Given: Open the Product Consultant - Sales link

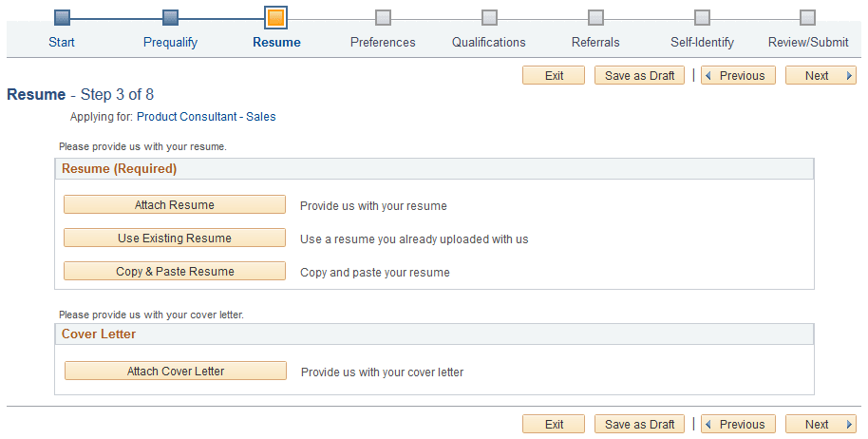Looking at the screenshot, I should pos(206,117).
